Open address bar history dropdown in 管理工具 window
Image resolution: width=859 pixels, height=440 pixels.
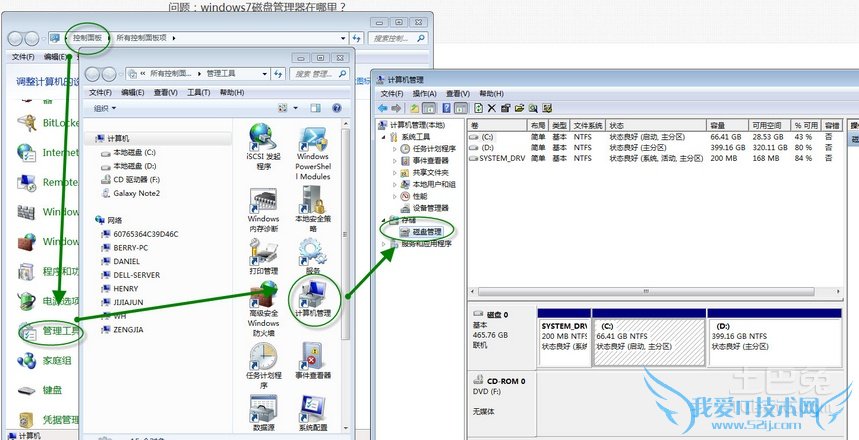point(265,74)
